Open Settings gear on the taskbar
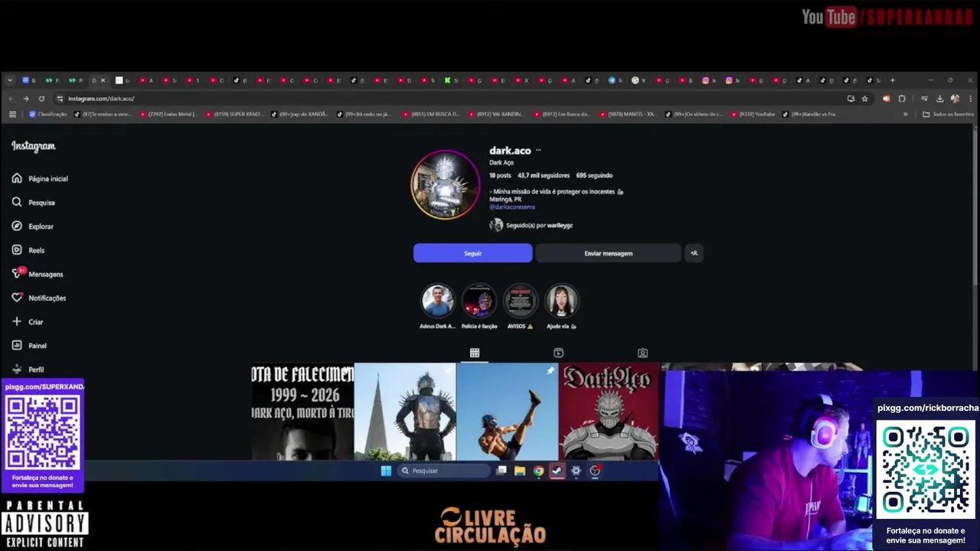980x551 pixels. coord(576,471)
